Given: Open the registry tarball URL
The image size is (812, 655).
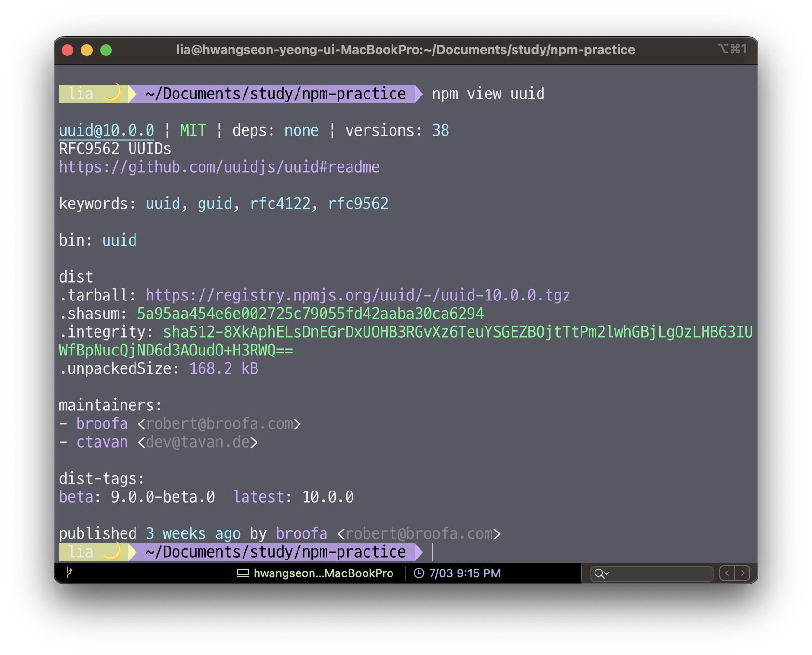Looking at the screenshot, I should point(357,295).
